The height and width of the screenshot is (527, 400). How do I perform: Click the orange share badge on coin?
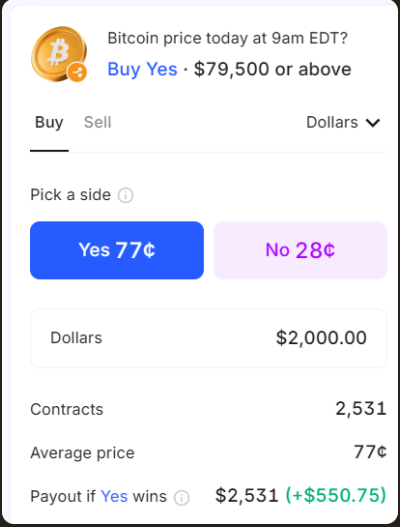click(77, 72)
